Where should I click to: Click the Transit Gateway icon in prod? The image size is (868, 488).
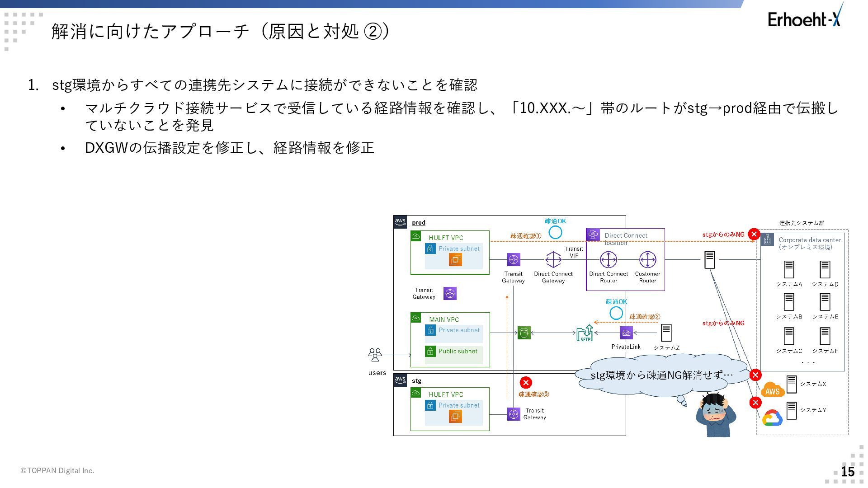514,260
